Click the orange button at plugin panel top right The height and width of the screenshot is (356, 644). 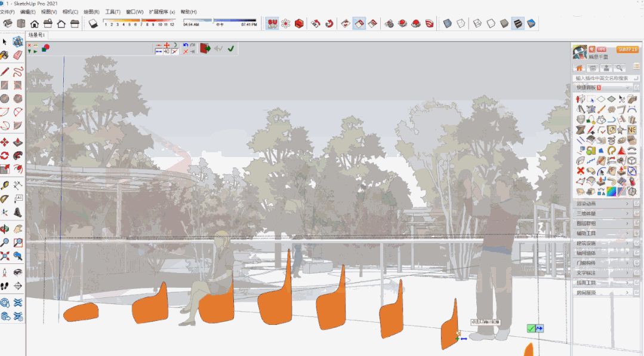[x=627, y=50]
